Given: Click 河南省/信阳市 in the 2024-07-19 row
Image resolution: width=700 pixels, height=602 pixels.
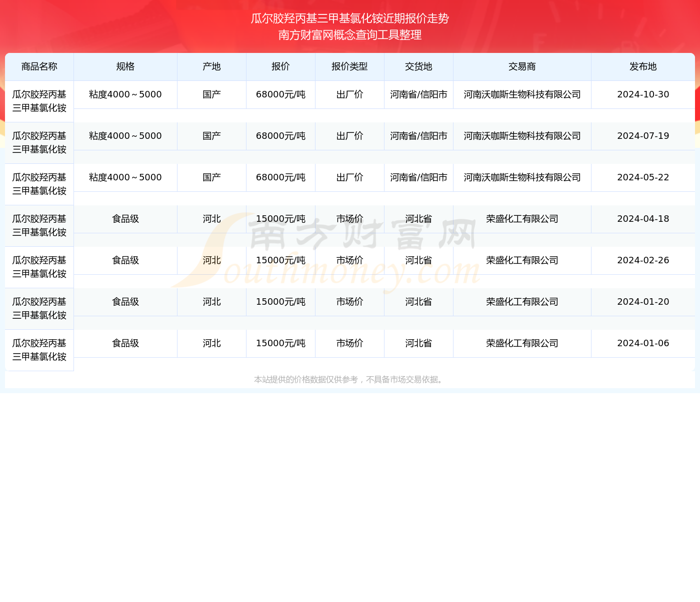Looking at the screenshot, I should click(419, 136).
